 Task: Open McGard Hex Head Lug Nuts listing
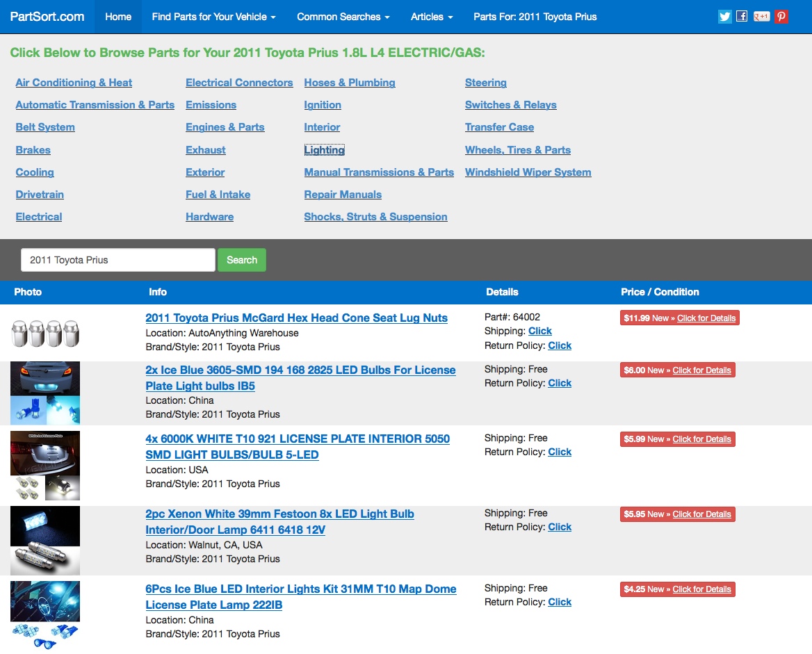[296, 318]
